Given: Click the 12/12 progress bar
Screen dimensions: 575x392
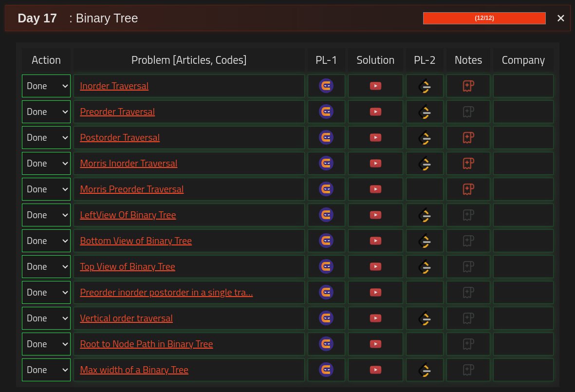Looking at the screenshot, I should (x=484, y=18).
